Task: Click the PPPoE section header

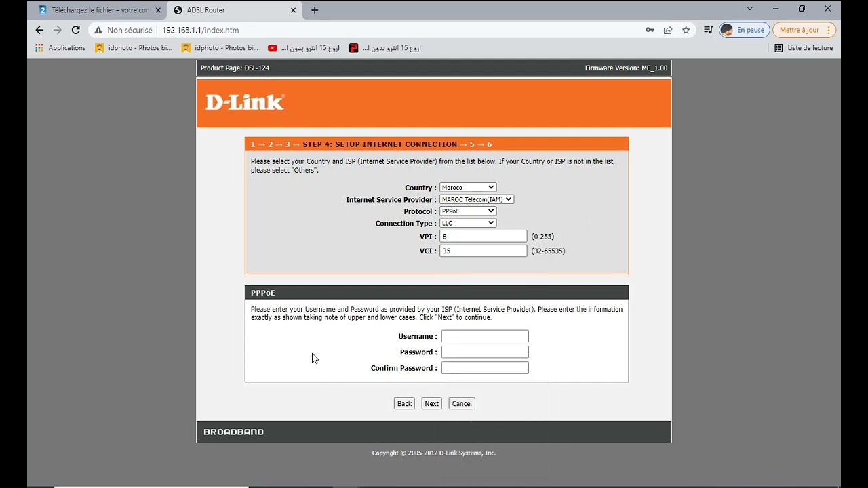Action: click(x=437, y=293)
